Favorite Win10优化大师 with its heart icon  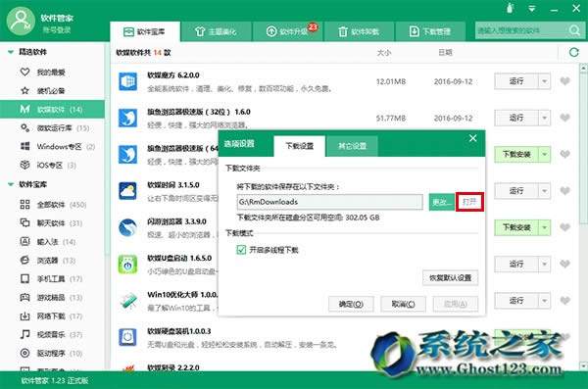[565, 301]
